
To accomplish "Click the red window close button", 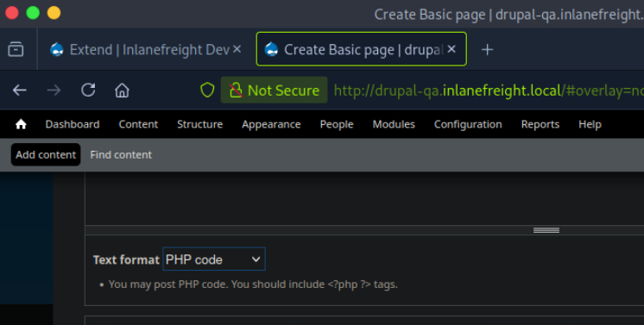I will (12, 13).
